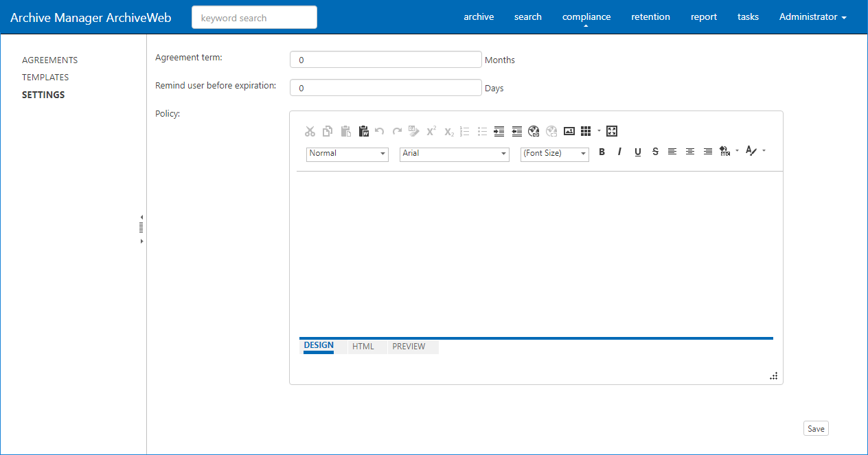Open the text background color picker
The height and width of the screenshot is (455, 868).
coord(725,152)
